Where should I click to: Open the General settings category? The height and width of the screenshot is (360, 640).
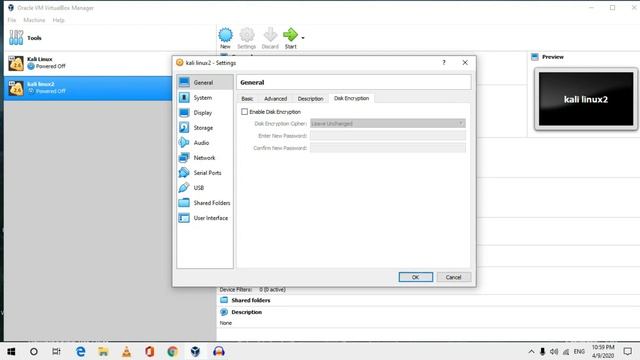205,82
